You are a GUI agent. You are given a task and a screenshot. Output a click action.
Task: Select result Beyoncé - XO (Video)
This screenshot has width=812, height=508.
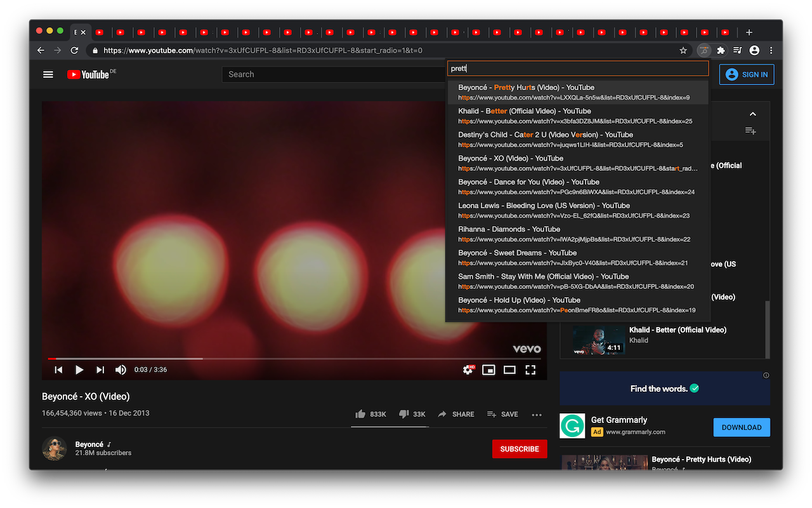point(578,163)
